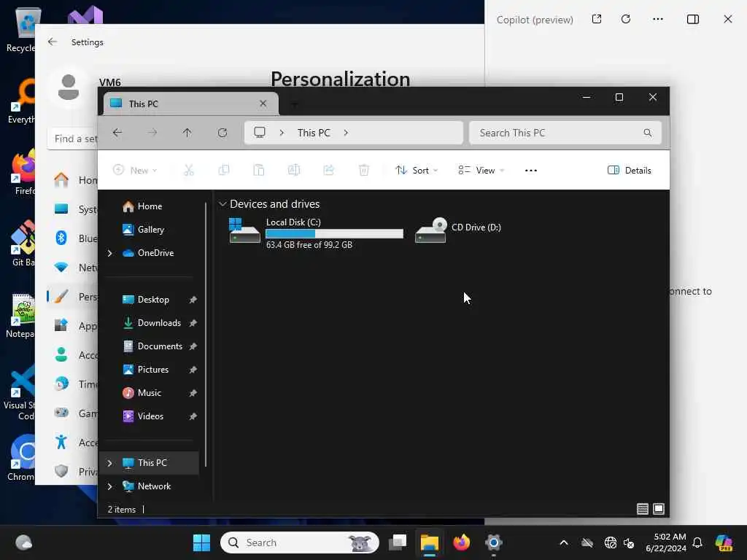Open the Windows Start menu
The image size is (747, 560).
pyautogui.click(x=201, y=542)
